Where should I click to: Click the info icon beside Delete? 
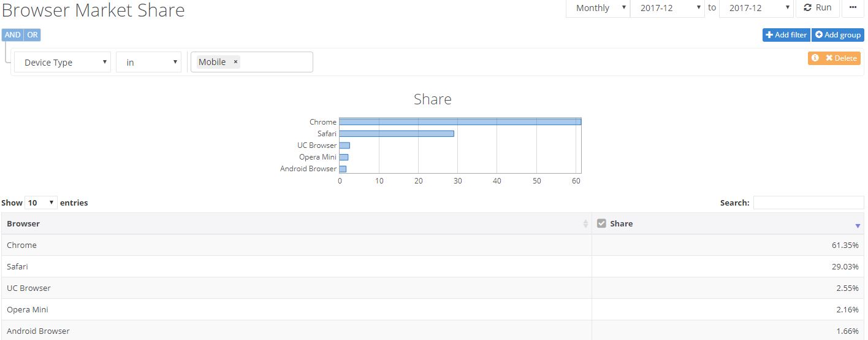pos(815,58)
